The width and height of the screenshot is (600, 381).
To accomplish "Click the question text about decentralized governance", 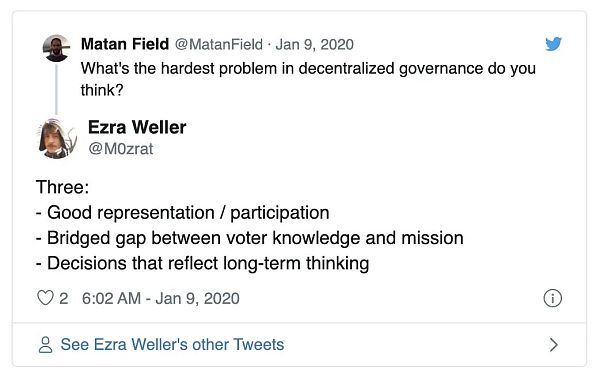I will point(308,79).
